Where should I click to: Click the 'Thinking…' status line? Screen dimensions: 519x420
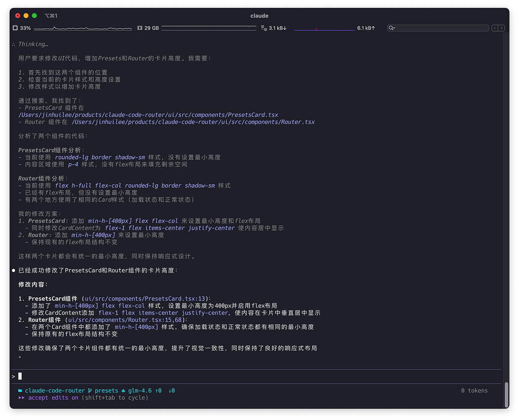click(33, 44)
